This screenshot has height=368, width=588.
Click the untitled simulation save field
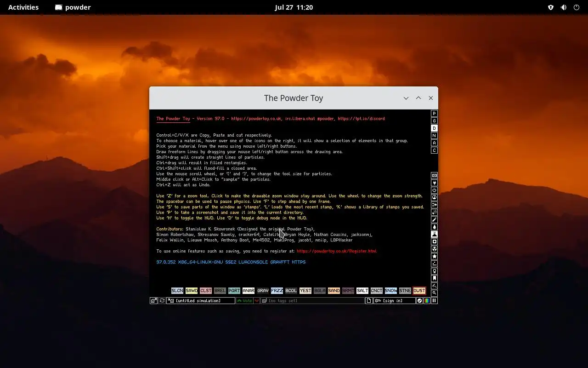201,300
